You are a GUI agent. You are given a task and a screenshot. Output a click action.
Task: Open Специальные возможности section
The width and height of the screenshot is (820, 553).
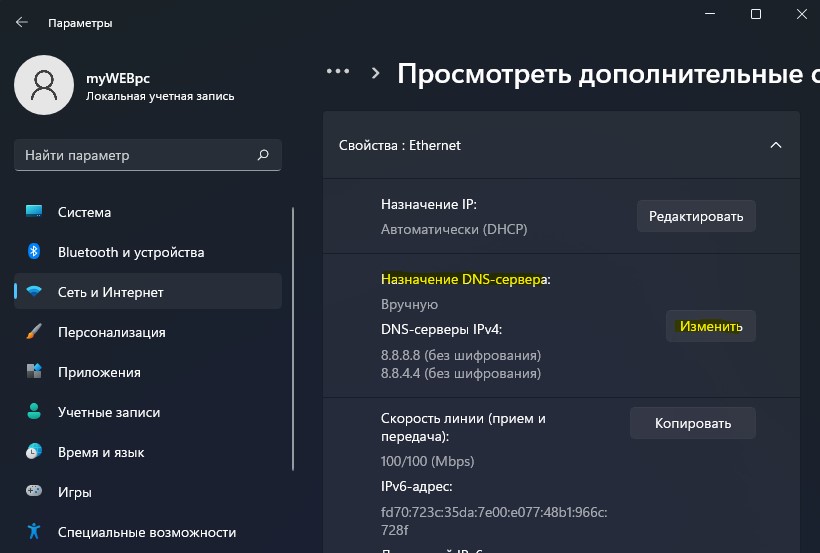pos(148,532)
